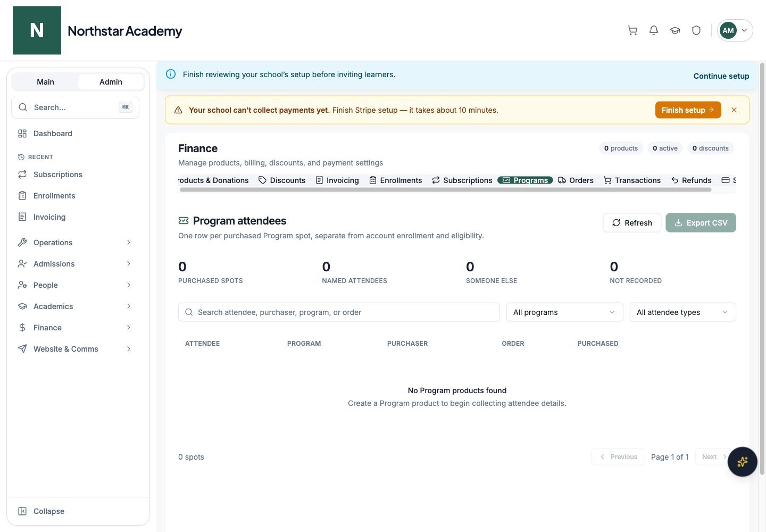This screenshot has height=532, width=766.
Task: Select the Programs tab
Action: tap(525, 180)
